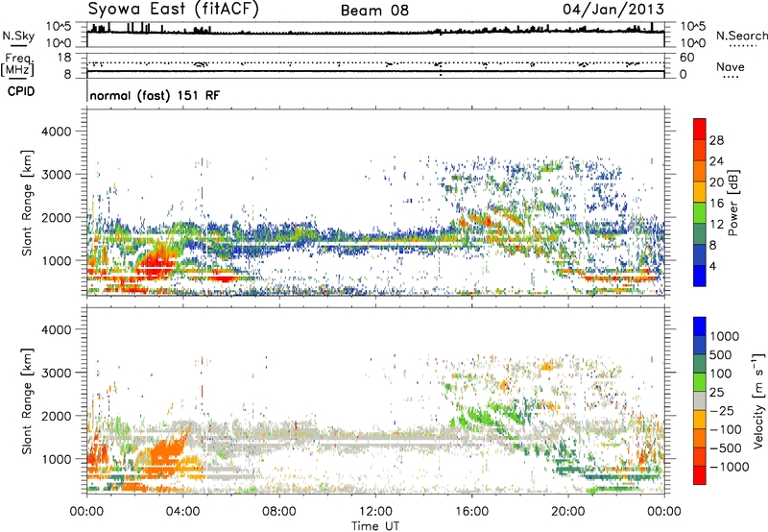Click the '16' label on Power colorbar
This screenshot has height=532, width=768.
716,204
